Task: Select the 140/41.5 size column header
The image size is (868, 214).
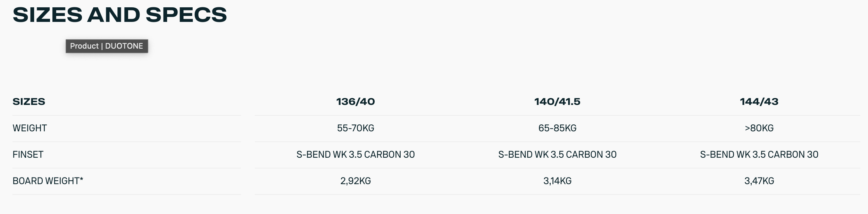Action: click(557, 102)
